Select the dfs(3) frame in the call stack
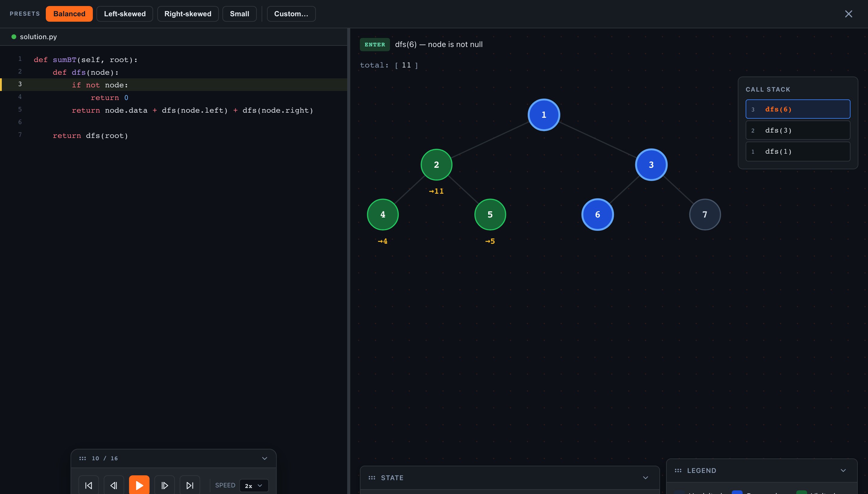 797,130
